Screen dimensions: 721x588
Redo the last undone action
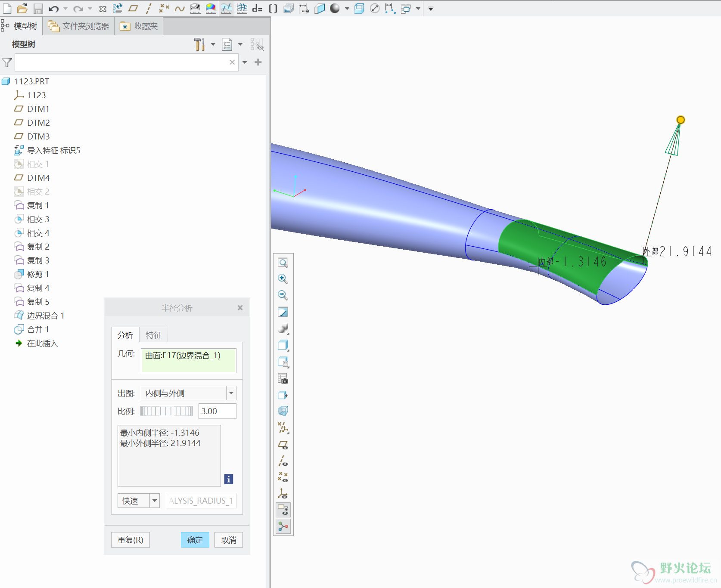pyautogui.click(x=78, y=9)
